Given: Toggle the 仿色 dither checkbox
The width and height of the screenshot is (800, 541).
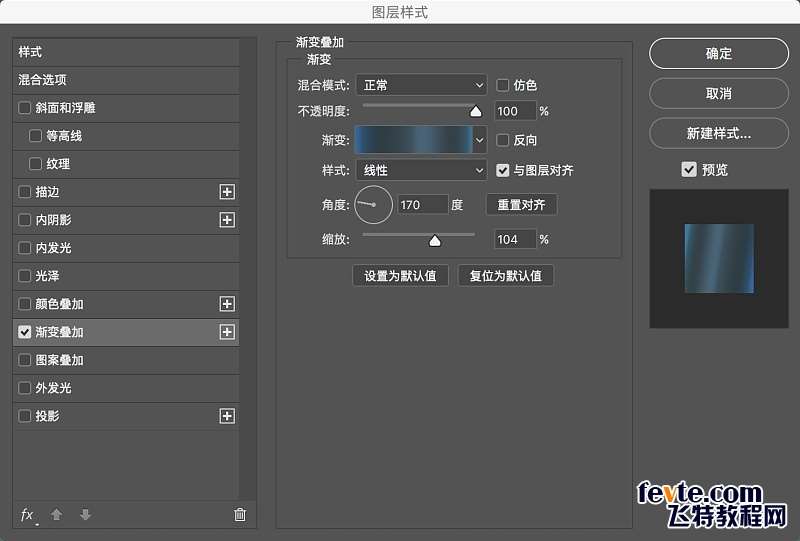Looking at the screenshot, I should coord(503,85).
